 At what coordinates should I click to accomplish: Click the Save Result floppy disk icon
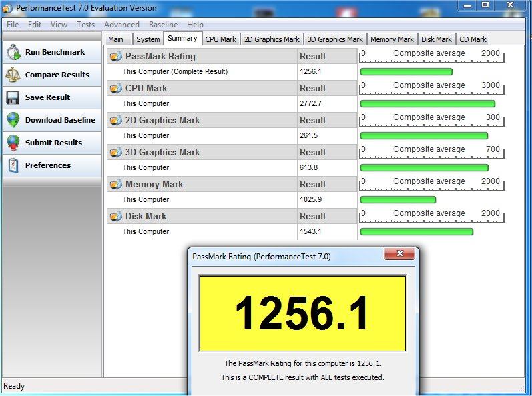pyautogui.click(x=13, y=97)
